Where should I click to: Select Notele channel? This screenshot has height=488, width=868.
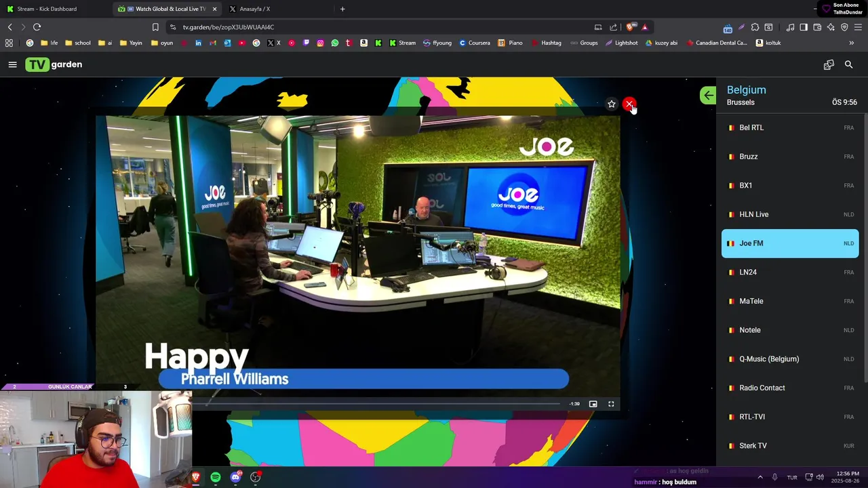click(x=790, y=330)
